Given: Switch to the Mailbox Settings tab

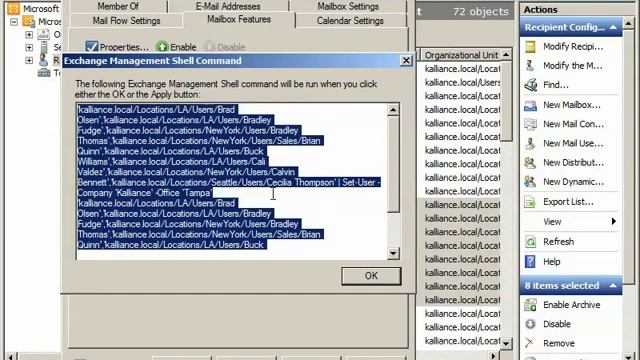Looking at the screenshot, I should pyautogui.click(x=348, y=6).
